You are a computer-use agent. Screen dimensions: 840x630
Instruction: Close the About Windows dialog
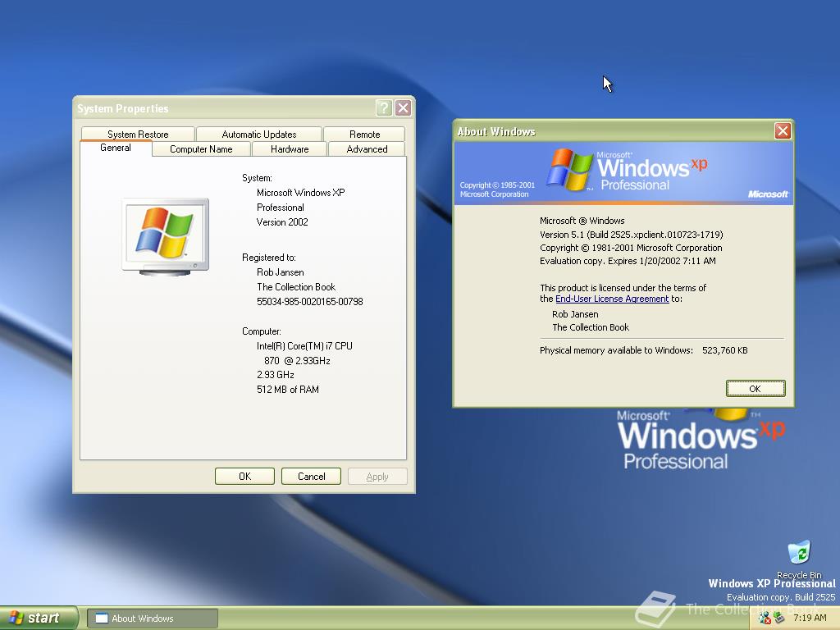tap(783, 131)
